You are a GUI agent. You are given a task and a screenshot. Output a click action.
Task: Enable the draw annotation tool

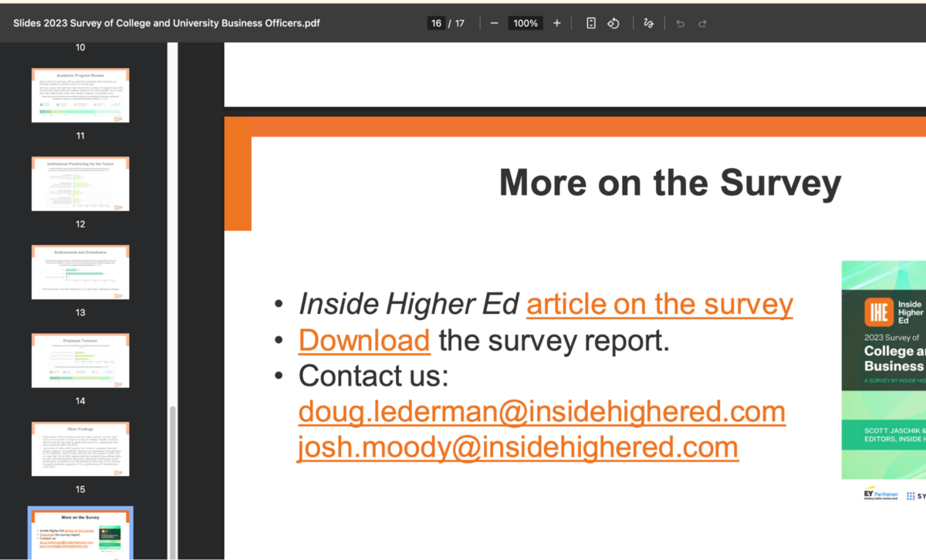[x=648, y=22]
